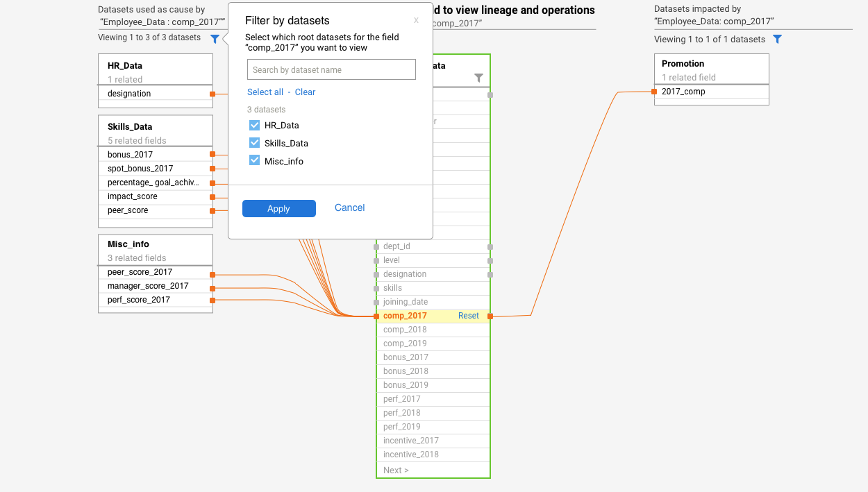The width and height of the screenshot is (868, 492).
Task: Uncheck the HR_Data dataset checkbox
Action: [254, 125]
